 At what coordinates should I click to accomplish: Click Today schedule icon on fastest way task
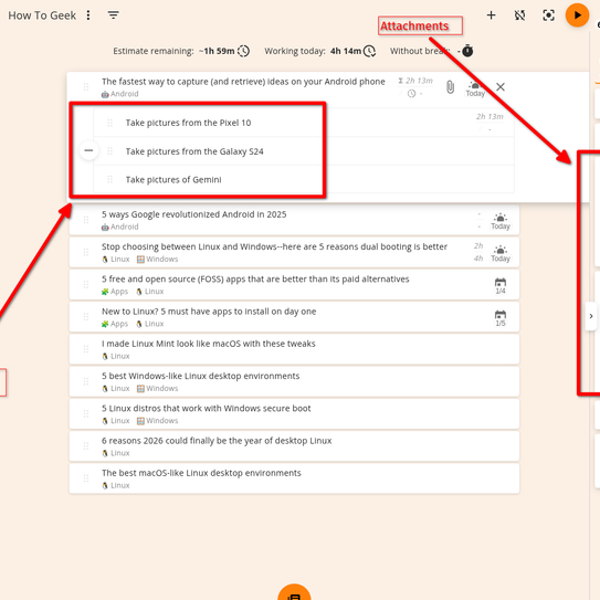tap(475, 89)
